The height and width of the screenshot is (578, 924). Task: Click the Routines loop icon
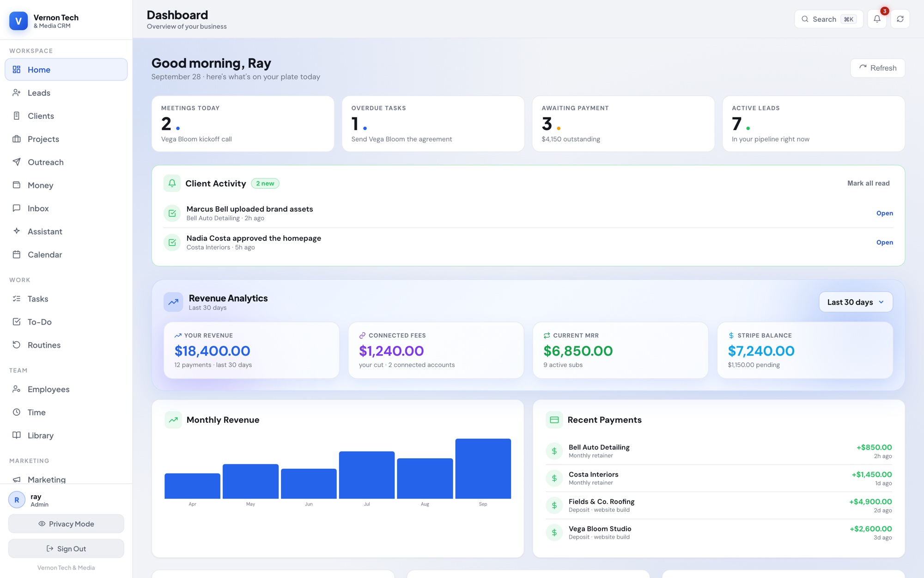click(x=17, y=345)
